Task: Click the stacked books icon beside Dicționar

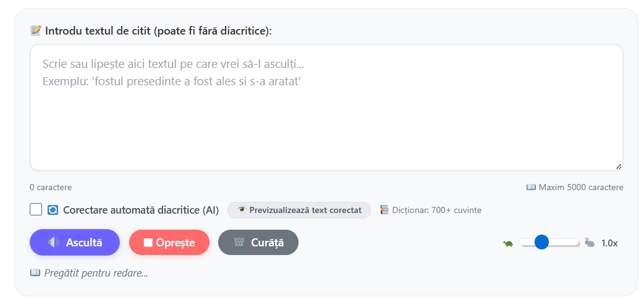Action: point(384,210)
